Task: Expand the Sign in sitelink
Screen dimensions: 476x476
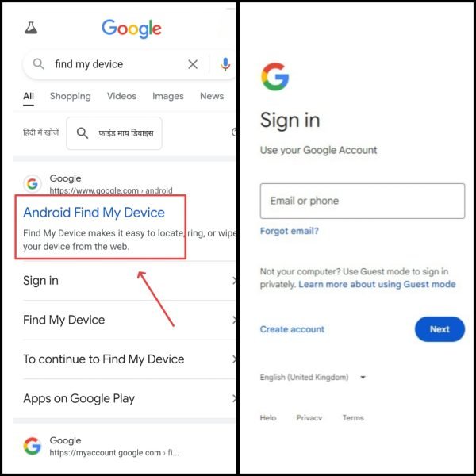Action: 129,281
